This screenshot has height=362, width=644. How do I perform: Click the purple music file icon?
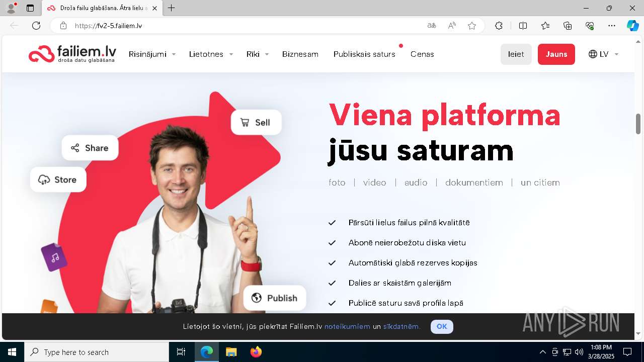pyautogui.click(x=54, y=257)
